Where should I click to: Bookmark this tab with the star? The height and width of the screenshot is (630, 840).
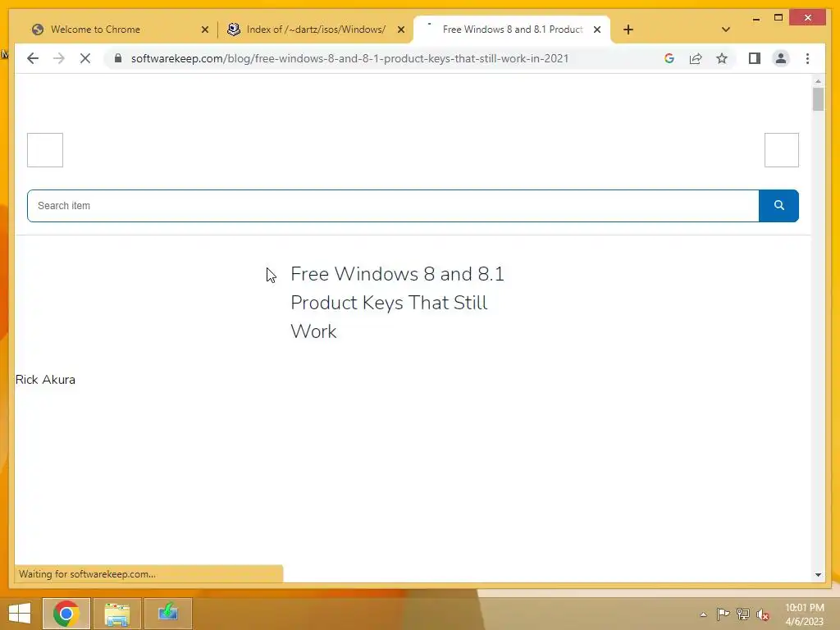pos(722,58)
